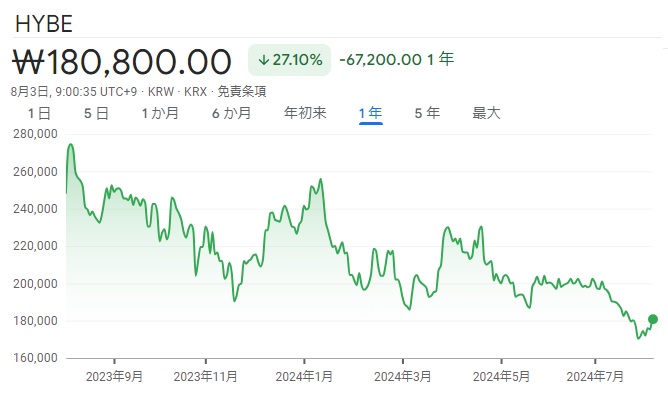Click the 2024年1月 axis marker
This screenshot has width=668, height=399.
tap(304, 376)
